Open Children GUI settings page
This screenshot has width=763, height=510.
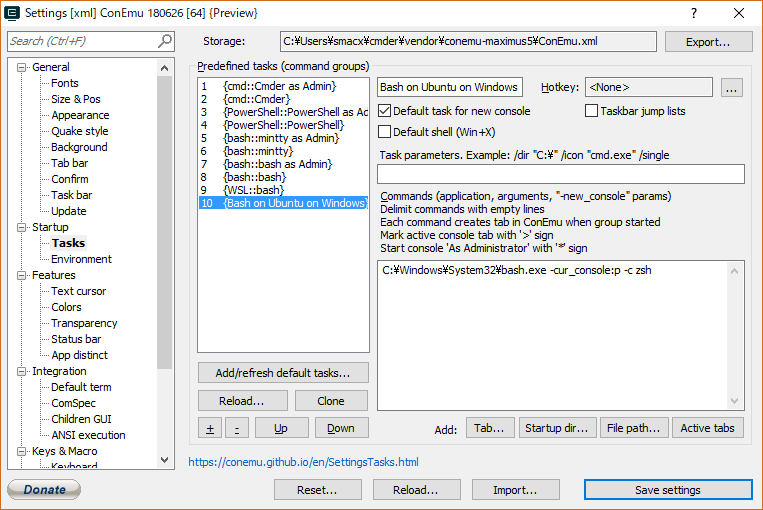point(81,419)
